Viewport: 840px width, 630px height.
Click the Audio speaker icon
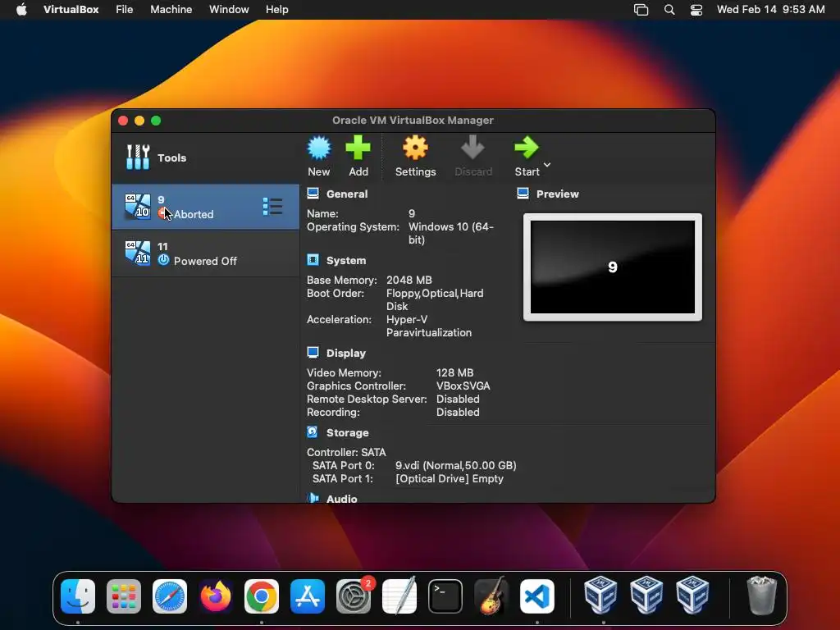tap(313, 498)
